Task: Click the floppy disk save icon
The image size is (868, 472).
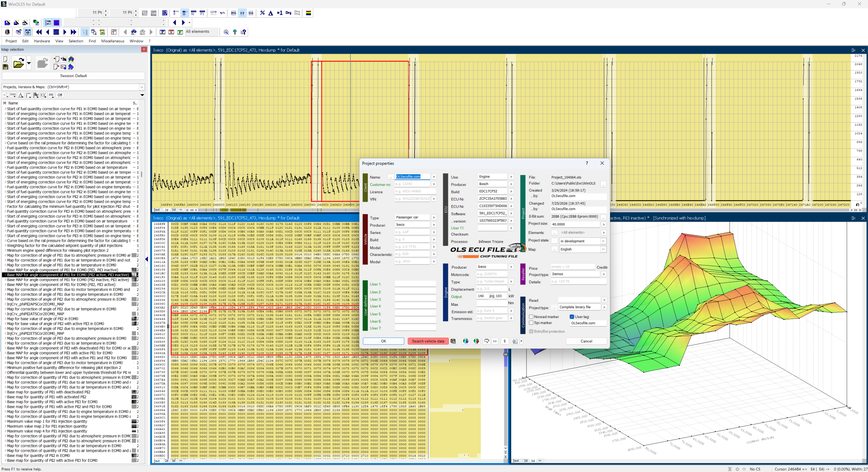Action: tap(5, 67)
